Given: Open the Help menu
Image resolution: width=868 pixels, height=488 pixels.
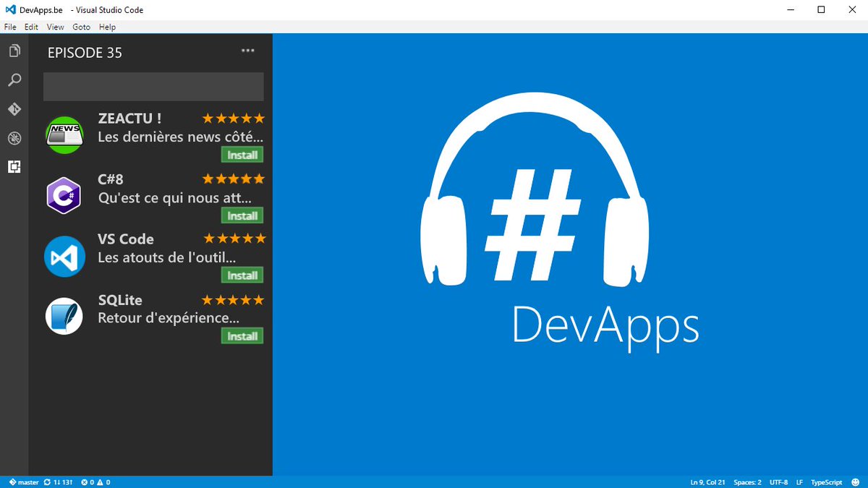Looking at the screenshot, I should 107,27.
